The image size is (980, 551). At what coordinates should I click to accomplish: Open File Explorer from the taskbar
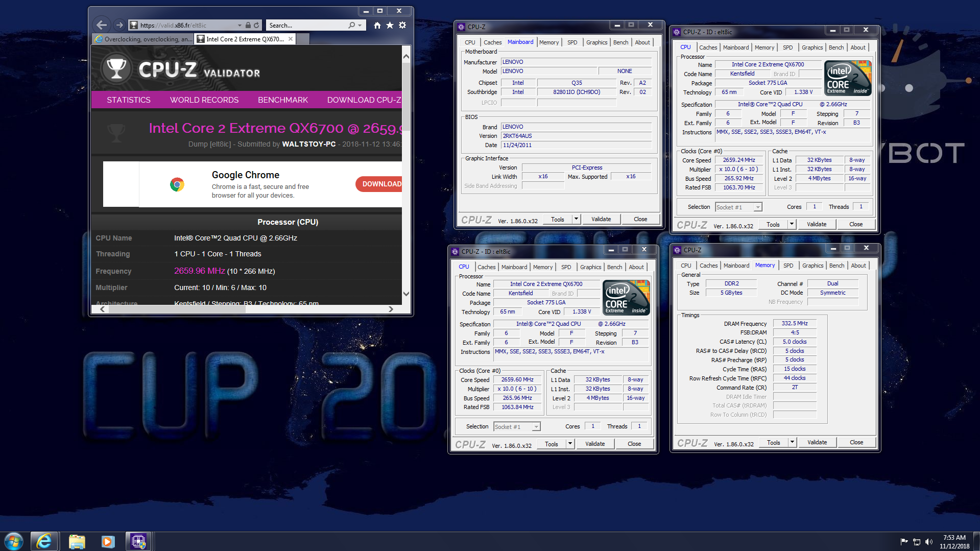[x=77, y=541]
